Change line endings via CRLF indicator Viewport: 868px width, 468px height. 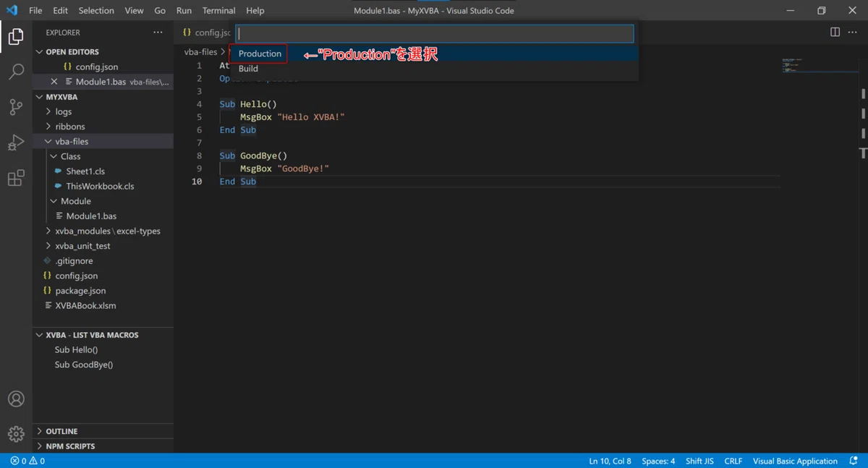click(x=733, y=461)
